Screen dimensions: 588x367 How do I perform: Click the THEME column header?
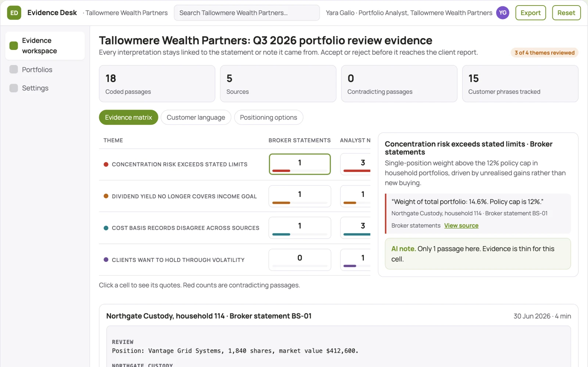click(x=113, y=140)
